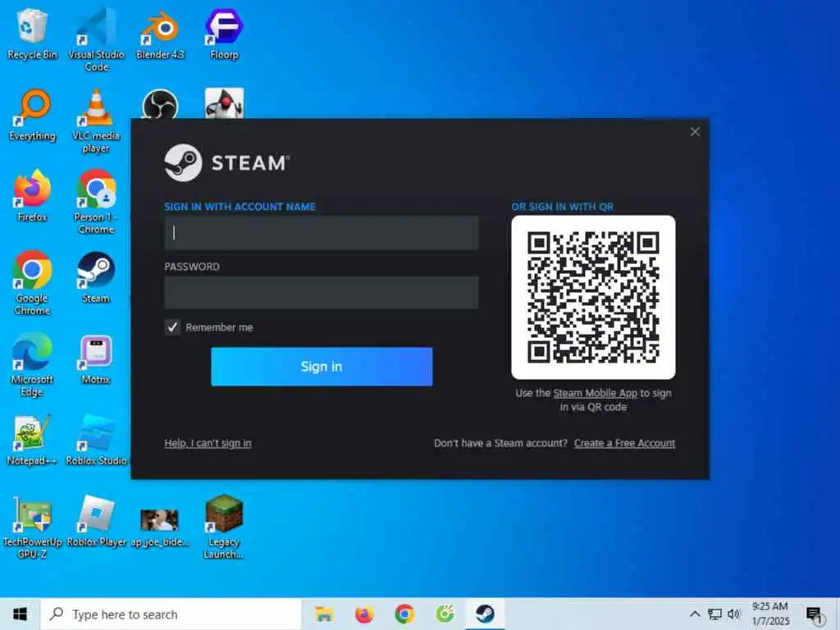Viewport: 840px width, 630px height.
Task: Select the Google Chrome desktop icon
Action: pos(32,283)
